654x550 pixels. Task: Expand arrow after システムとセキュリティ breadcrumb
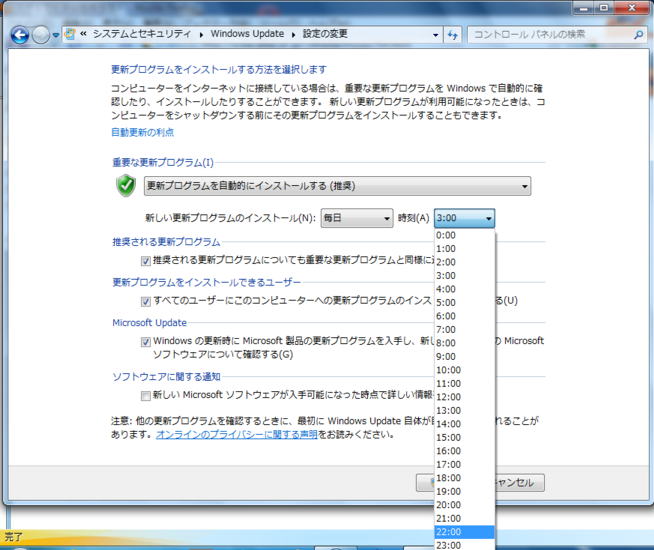[x=201, y=35]
